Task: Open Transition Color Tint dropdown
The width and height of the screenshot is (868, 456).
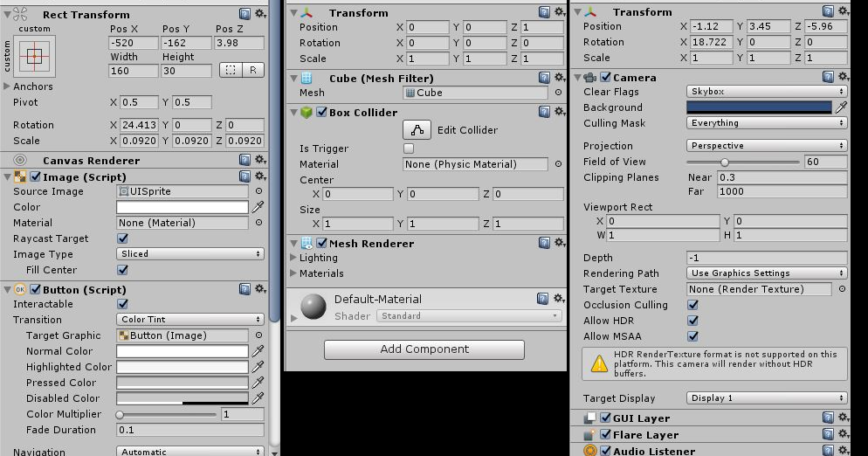Action: click(x=189, y=320)
